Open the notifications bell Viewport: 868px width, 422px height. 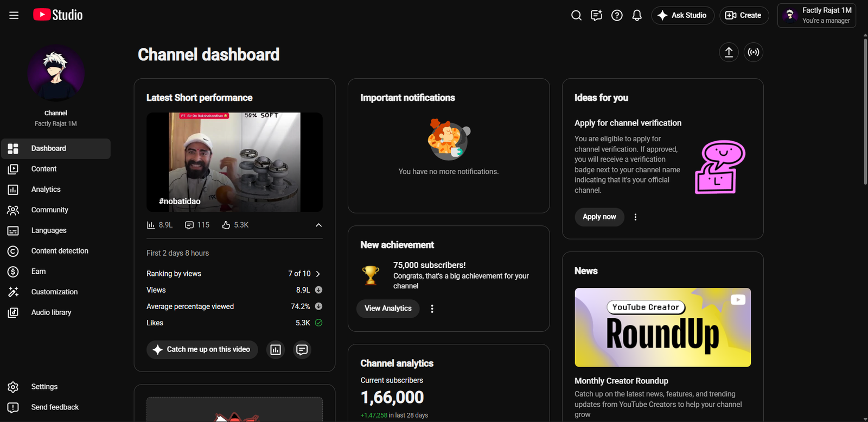(637, 15)
